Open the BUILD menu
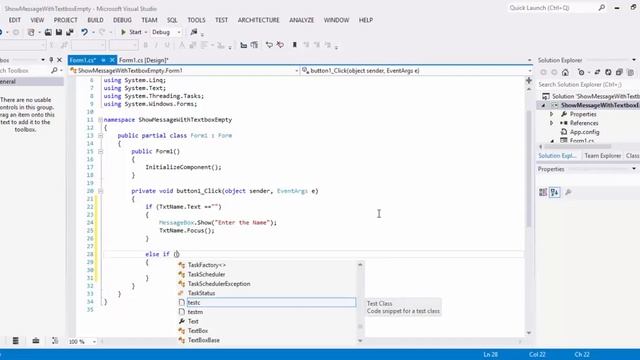The image size is (640, 360). coord(96,20)
